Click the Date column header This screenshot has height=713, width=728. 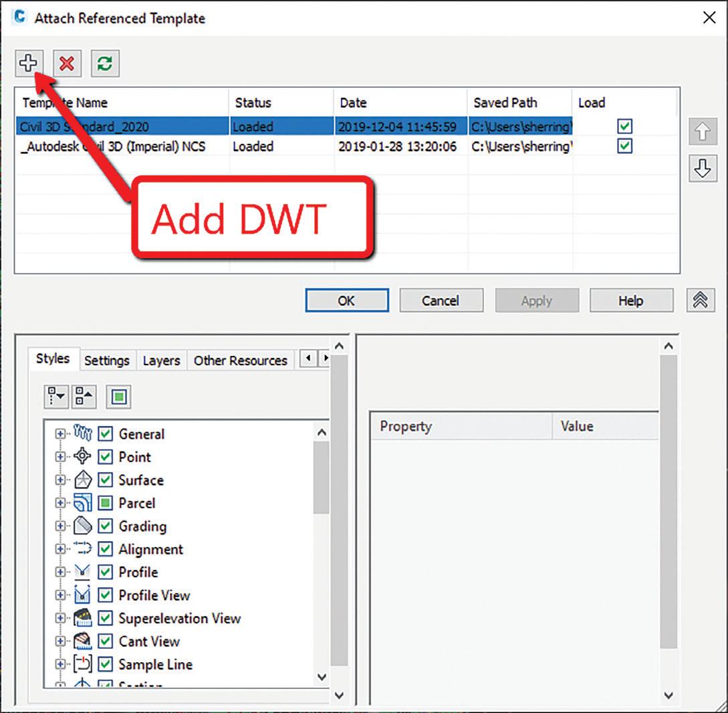[400, 102]
